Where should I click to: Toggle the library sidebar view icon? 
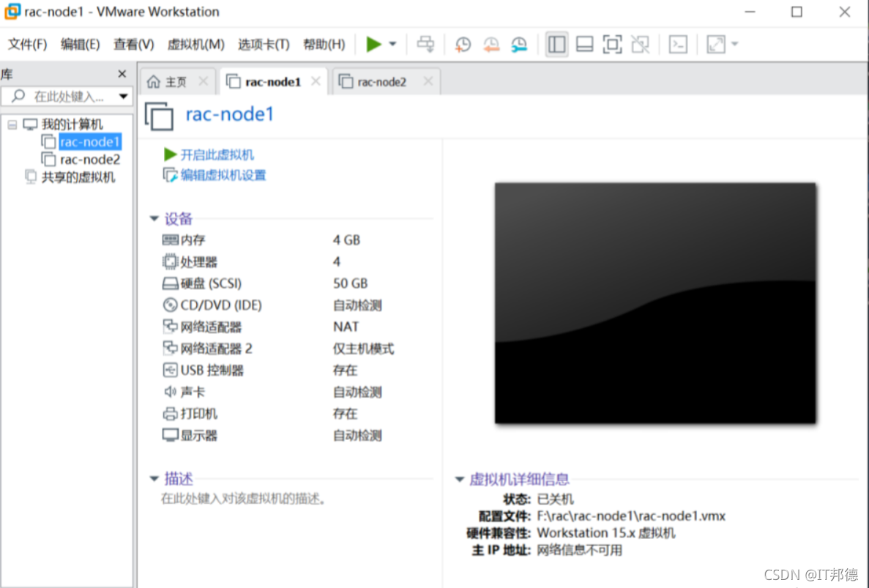coord(556,45)
